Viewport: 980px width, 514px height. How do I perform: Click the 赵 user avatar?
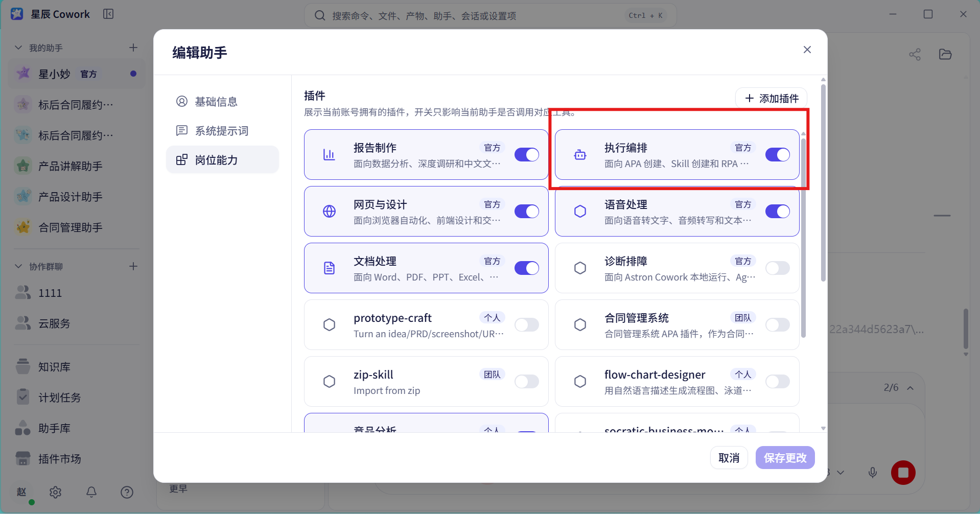tap(21, 492)
